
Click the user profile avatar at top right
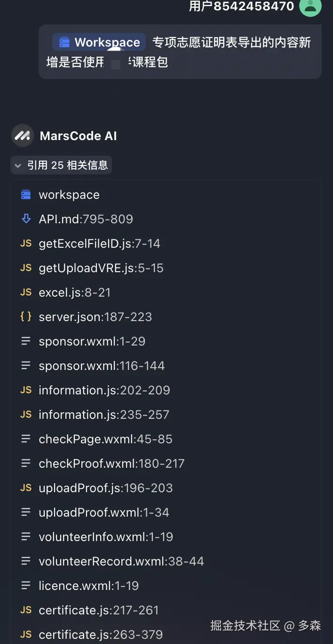tap(310, 8)
